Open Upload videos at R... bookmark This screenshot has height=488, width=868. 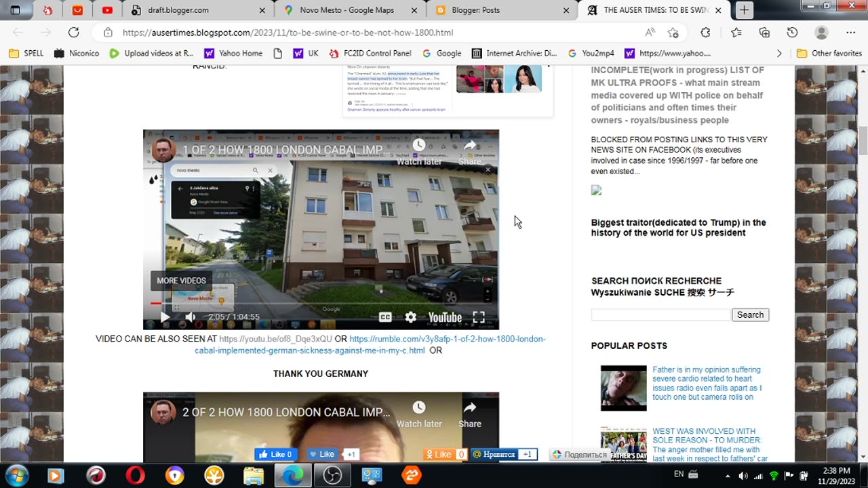(x=151, y=53)
